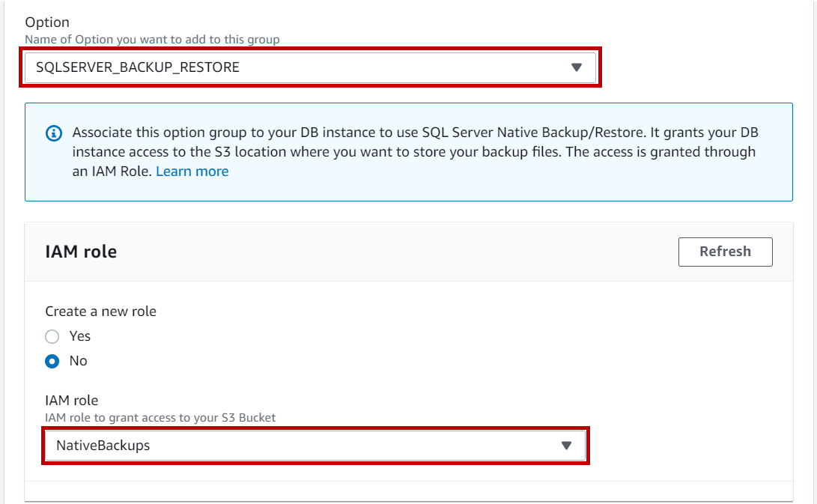The width and height of the screenshot is (817, 504).
Task: Follow the Learn more link
Action: pos(192,171)
